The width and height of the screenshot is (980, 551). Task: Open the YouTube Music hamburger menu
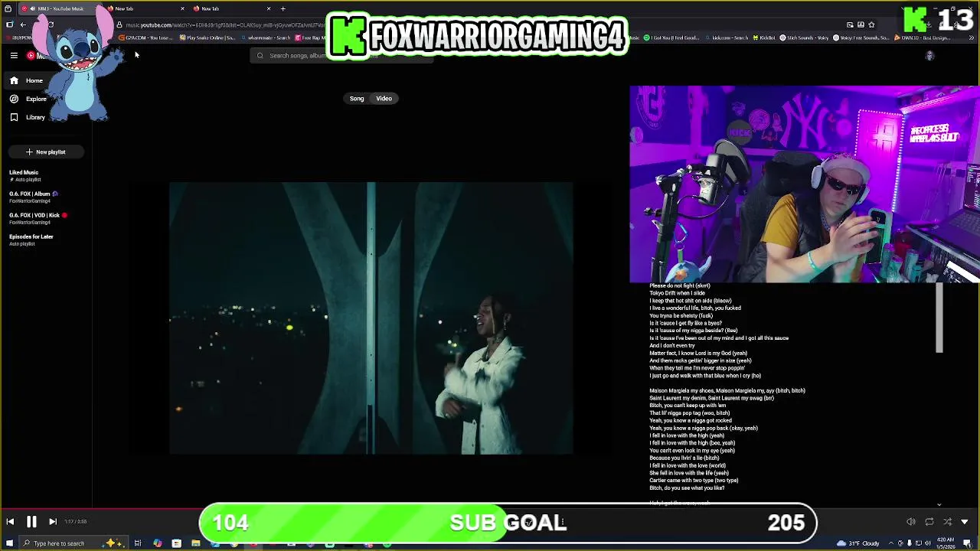pos(14,55)
